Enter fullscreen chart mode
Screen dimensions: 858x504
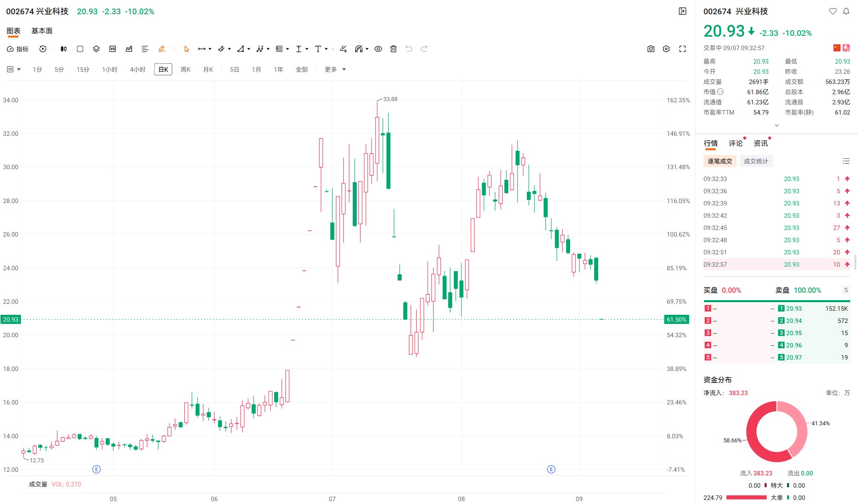tap(682, 49)
